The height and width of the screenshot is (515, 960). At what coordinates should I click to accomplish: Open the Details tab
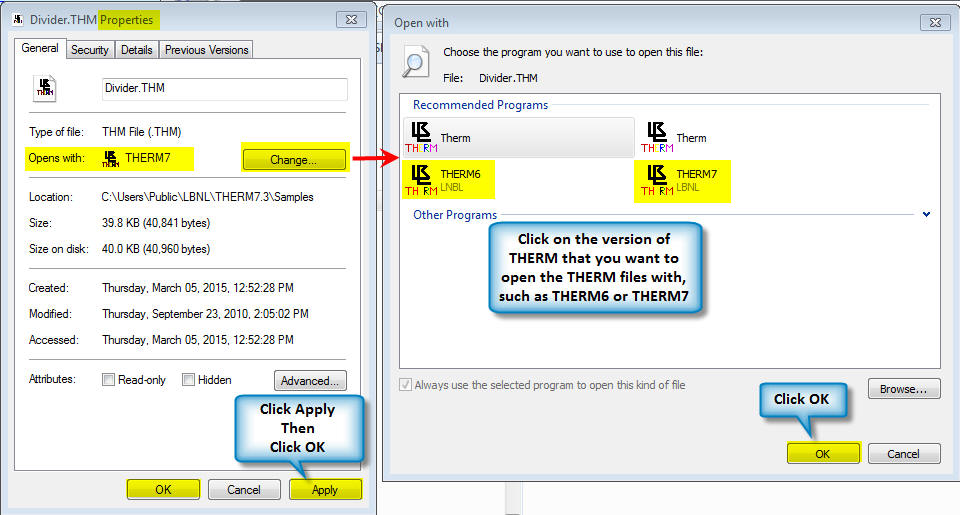click(137, 50)
